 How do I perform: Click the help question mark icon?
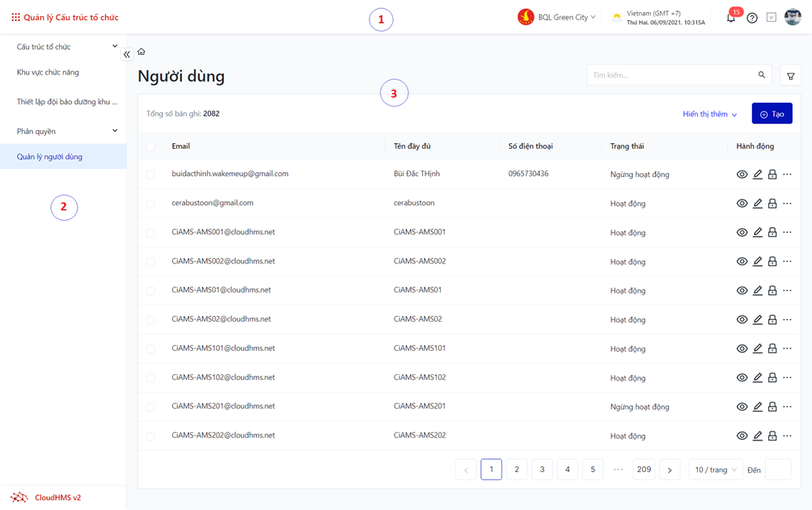tap(752, 18)
